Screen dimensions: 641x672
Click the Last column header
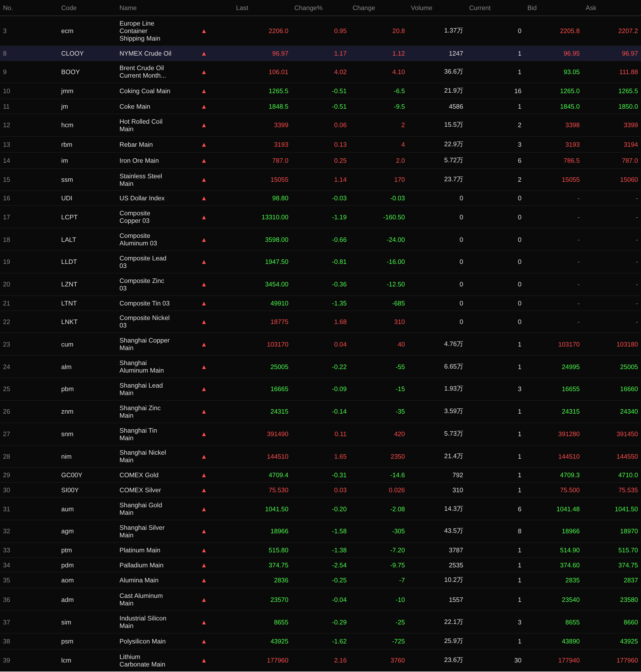coord(242,8)
